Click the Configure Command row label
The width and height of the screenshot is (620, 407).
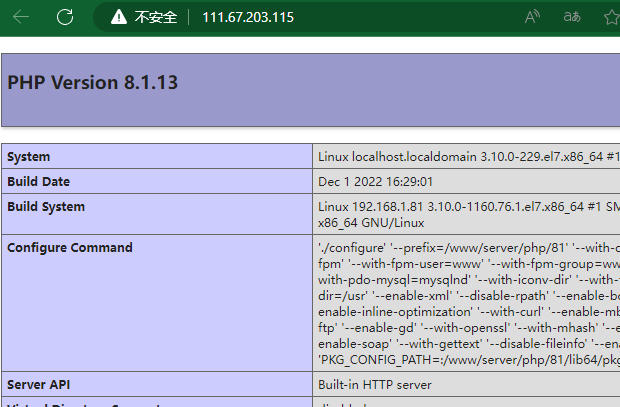[70, 248]
